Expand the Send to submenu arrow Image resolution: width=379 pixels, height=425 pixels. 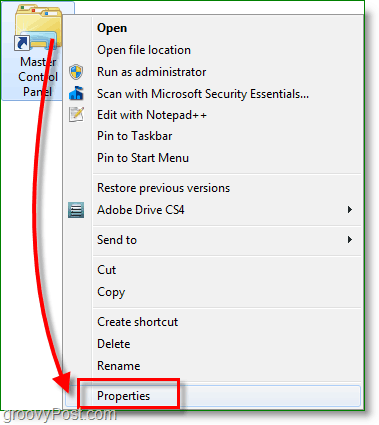pos(349,240)
